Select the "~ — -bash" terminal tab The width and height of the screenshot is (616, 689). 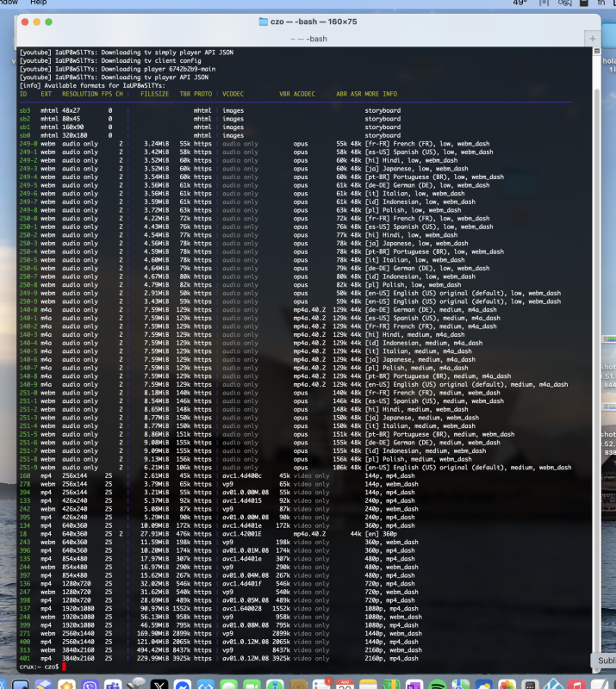(x=308, y=39)
